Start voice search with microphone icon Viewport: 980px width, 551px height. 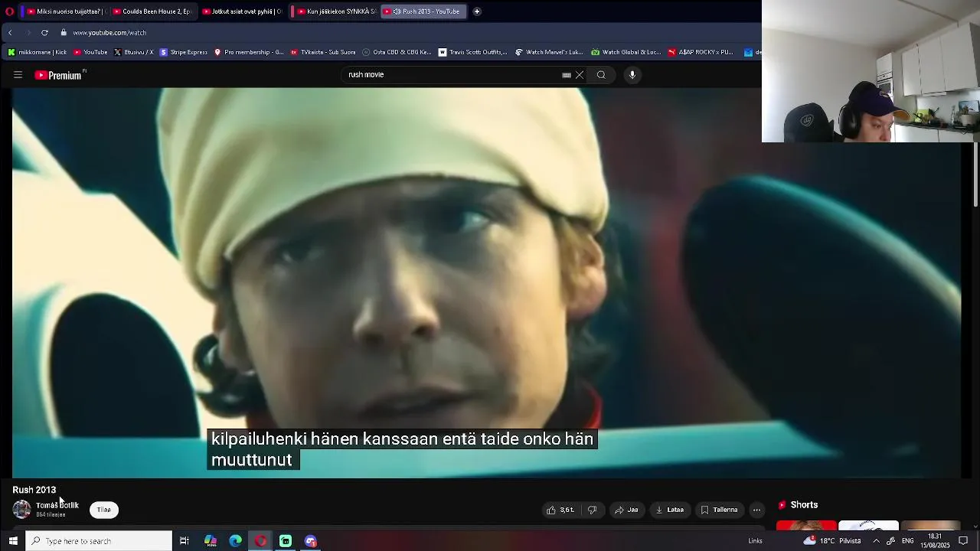pos(632,75)
